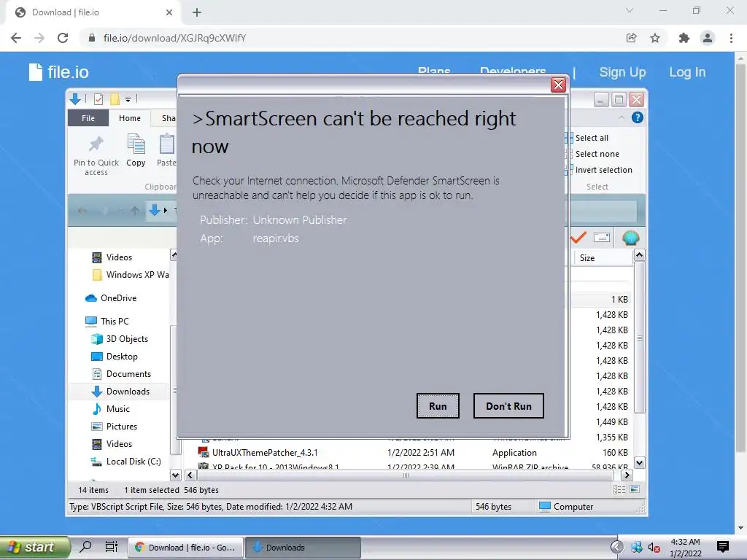
Task: Open the Start menu
Action: [35, 547]
